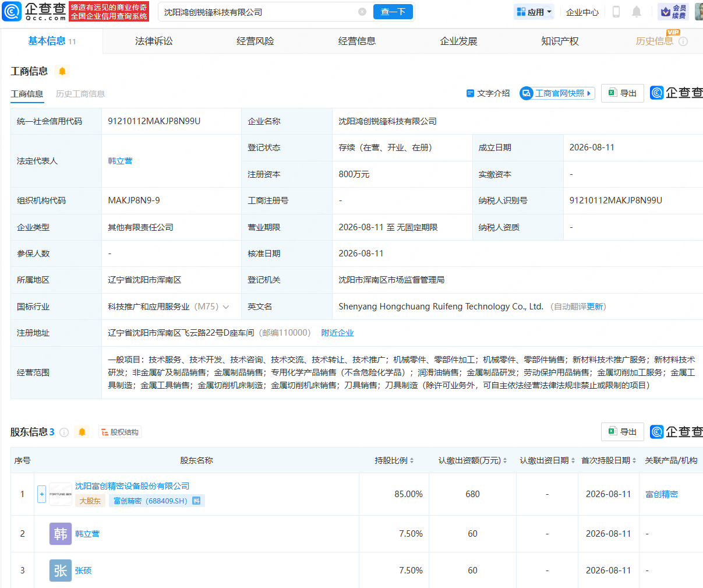Image resolution: width=703 pixels, height=588 pixels.
Task: Click the 85.00% shareholding value
Action: 408,494
